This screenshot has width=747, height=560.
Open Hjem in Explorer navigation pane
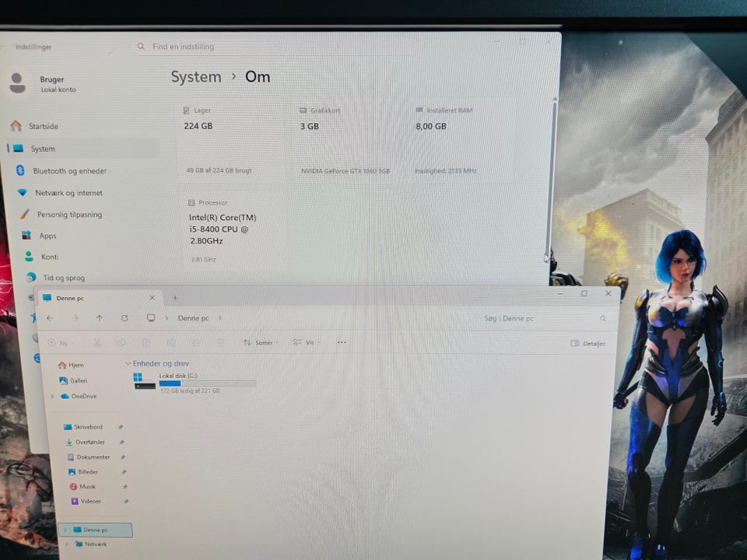71,365
